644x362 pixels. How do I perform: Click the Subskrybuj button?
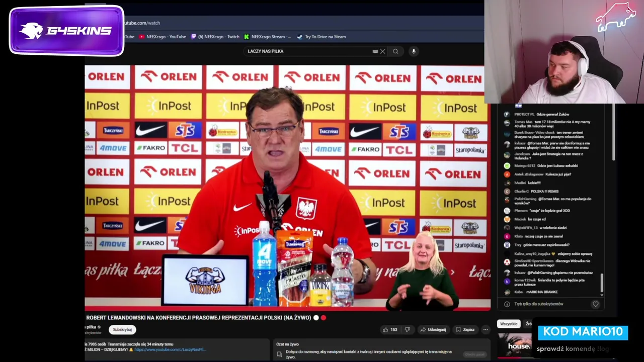pyautogui.click(x=122, y=330)
